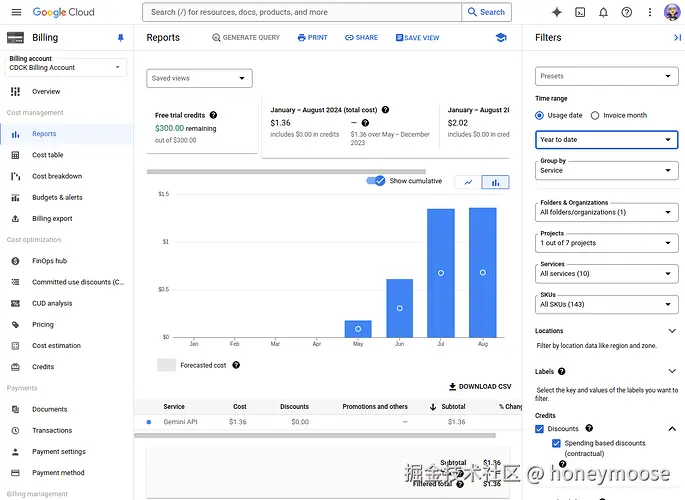Viewport: 685px width, 500px height.
Task: Switch chart to line view
Action: [x=468, y=182]
